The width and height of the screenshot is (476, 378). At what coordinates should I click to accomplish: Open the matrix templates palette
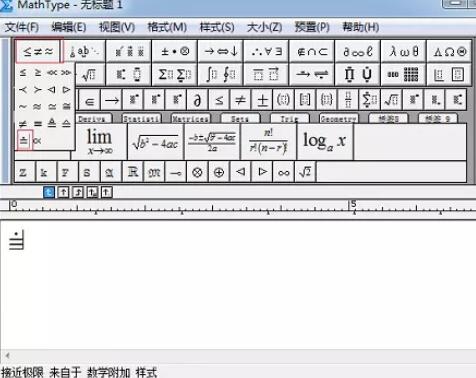pyautogui.click(x=403, y=74)
